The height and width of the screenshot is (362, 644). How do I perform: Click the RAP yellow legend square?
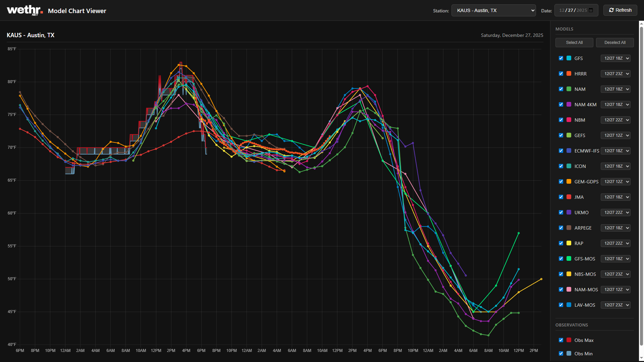tap(569, 243)
